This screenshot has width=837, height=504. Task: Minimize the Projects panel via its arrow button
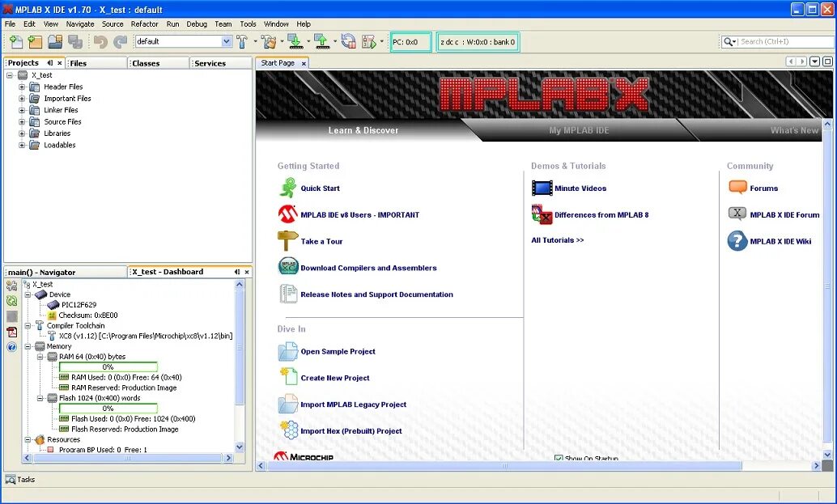[x=49, y=63]
